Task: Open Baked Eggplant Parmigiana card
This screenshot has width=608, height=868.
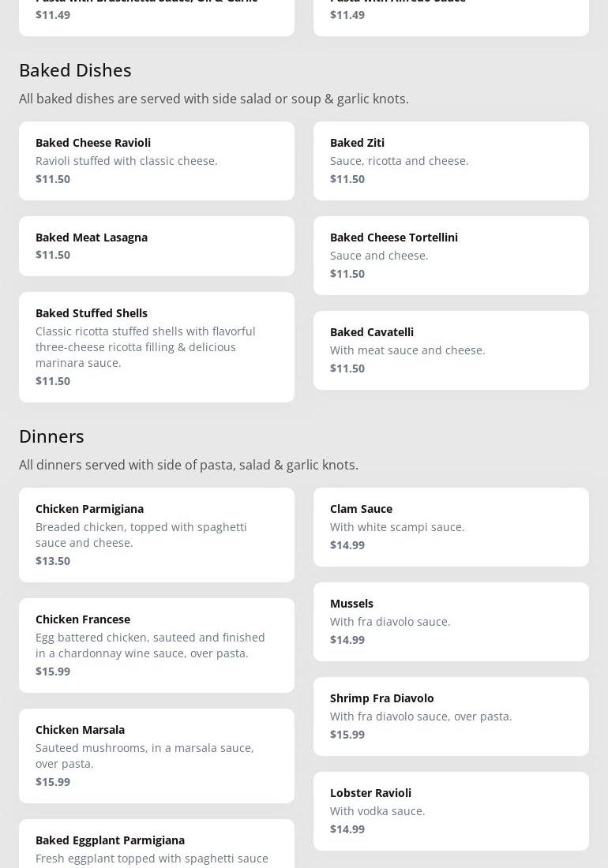Action: coord(156,846)
